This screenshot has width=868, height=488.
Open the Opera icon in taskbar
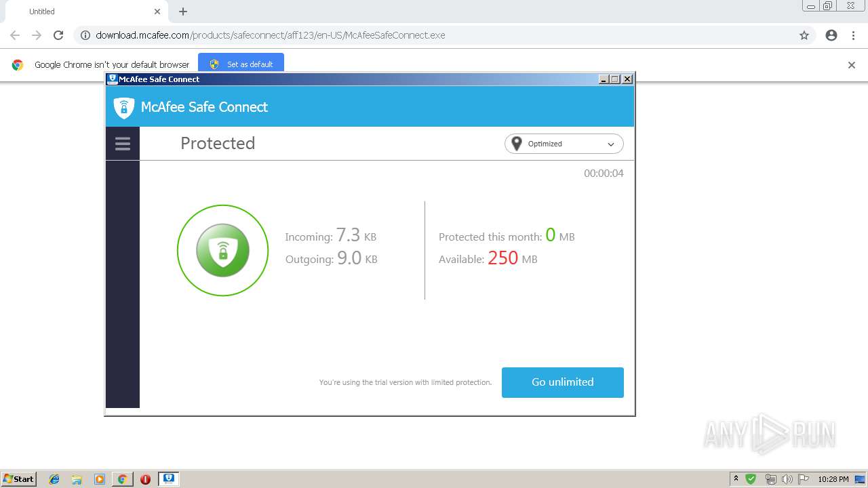(145, 479)
